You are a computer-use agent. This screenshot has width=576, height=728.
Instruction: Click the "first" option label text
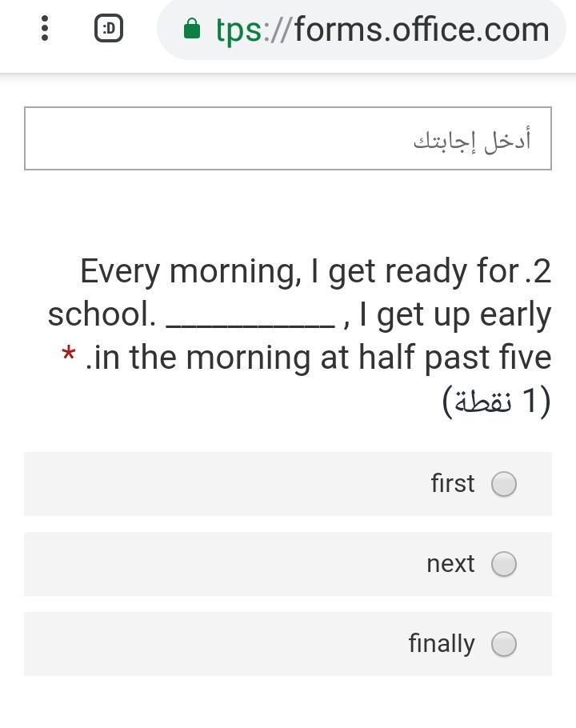[453, 483]
